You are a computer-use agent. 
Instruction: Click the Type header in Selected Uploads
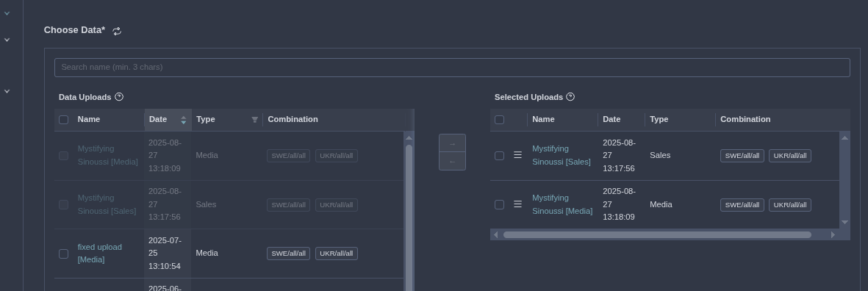[659, 120]
